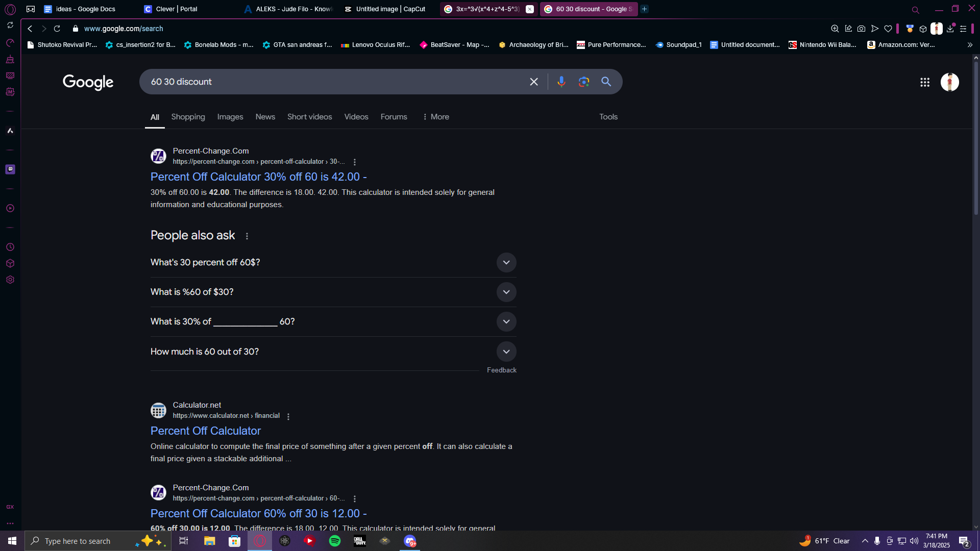Image resolution: width=980 pixels, height=551 pixels.
Task: Take a snapshot with the camera icon
Action: click(x=861, y=29)
